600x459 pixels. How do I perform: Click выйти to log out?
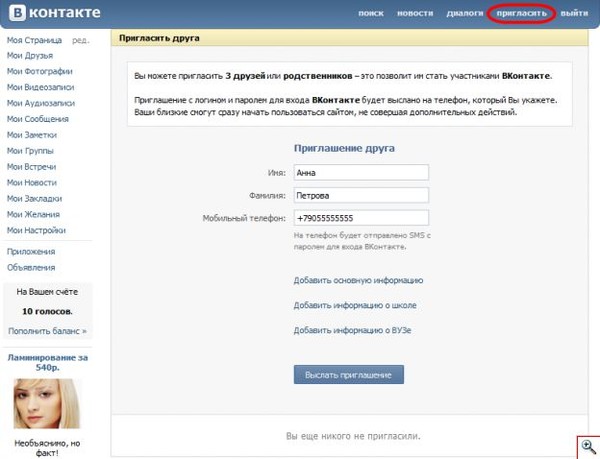pos(574,13)
